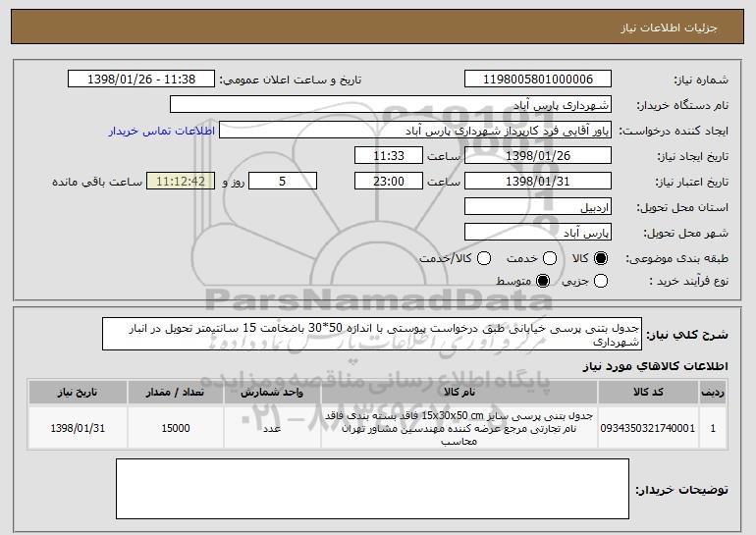Viewport: 756px width, 535px height.
Task: Click the buyer name field شهرداری پارس آباد
Action: [391, 105]
